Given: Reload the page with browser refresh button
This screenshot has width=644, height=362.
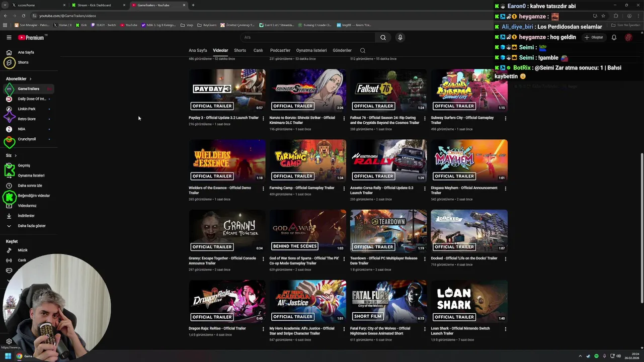Looking at the screenshot, I should tap(23, 16).
